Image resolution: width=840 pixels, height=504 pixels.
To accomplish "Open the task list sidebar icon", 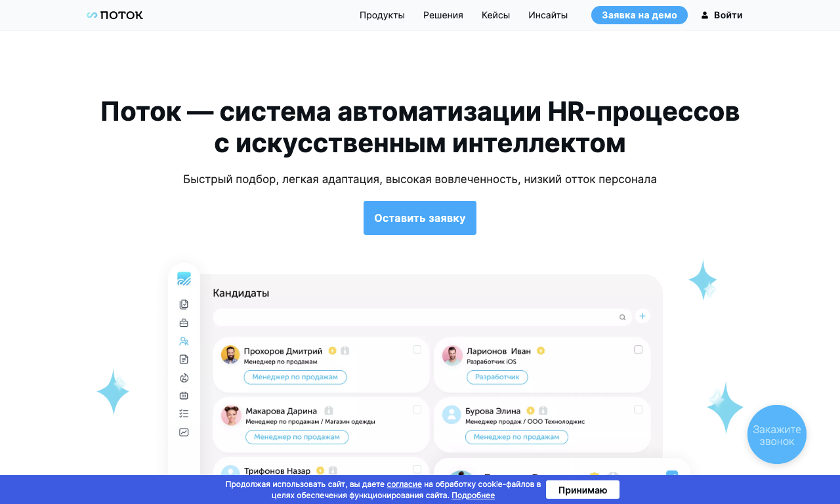I will (x=184, y=413).
